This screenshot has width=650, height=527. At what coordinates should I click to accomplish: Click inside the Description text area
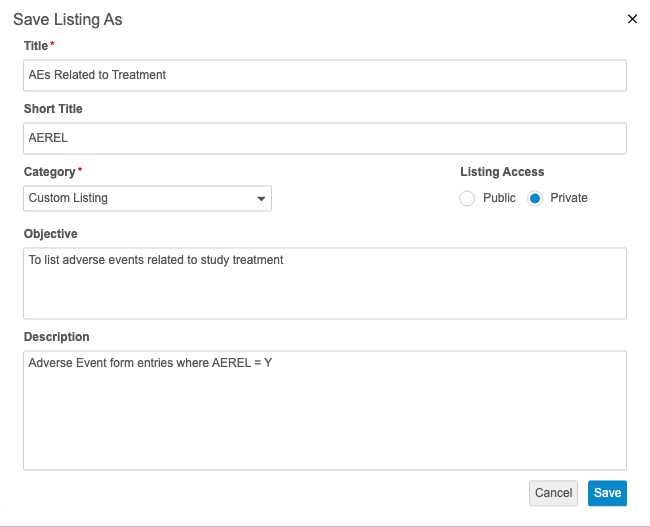(x=324, y=409)
